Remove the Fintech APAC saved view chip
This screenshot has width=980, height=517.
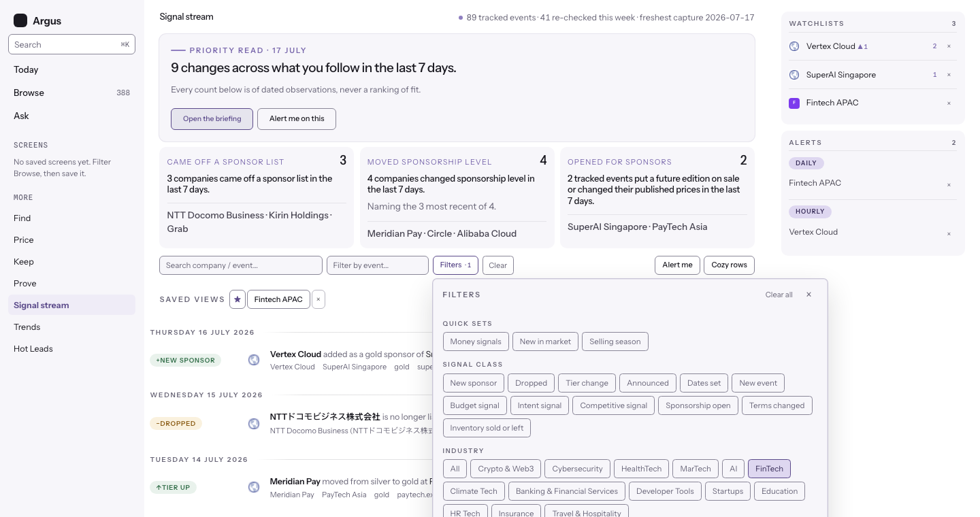(318, 299)
